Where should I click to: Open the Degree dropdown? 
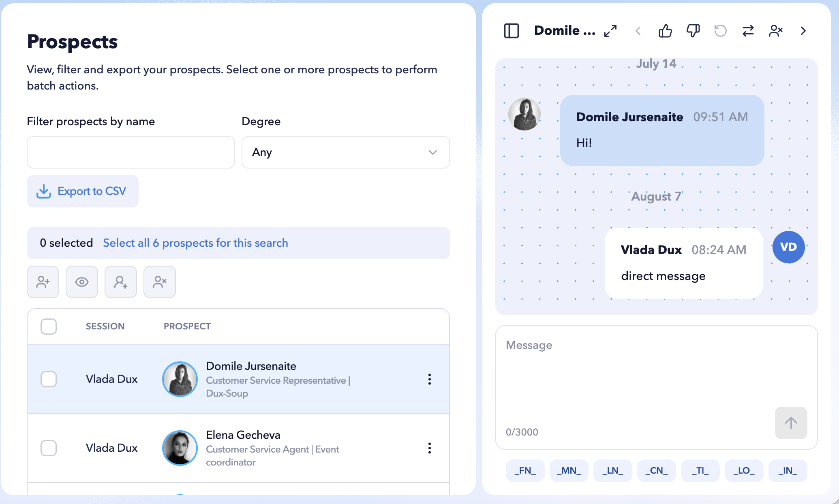click(x=346, y=152)
